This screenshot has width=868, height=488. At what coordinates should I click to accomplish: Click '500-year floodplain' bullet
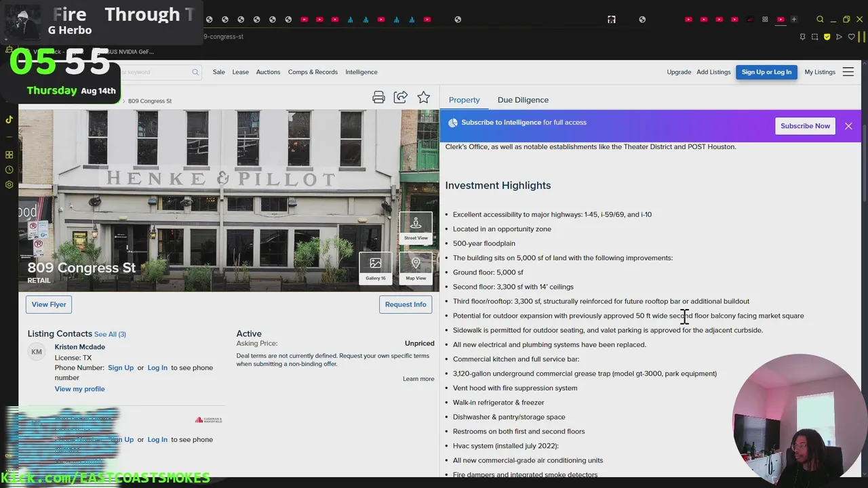click(484, 243)
